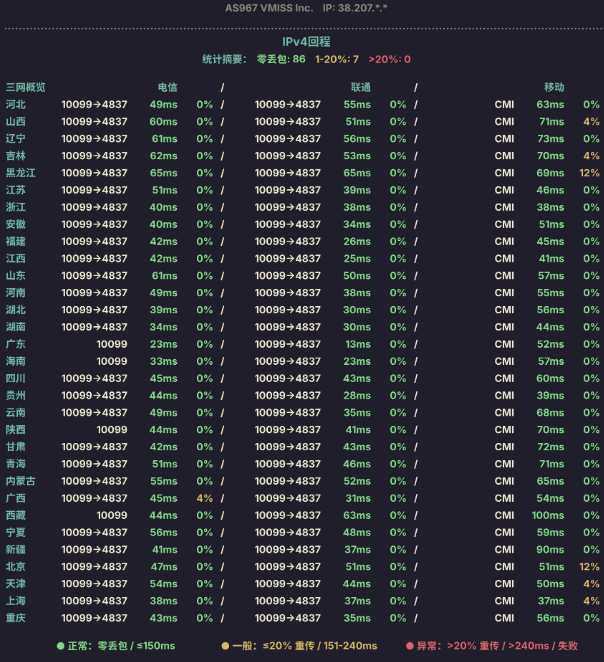Click the 零丢包: 86 summary value
Viewport: 604px width, 662px height.
(281, 59)
